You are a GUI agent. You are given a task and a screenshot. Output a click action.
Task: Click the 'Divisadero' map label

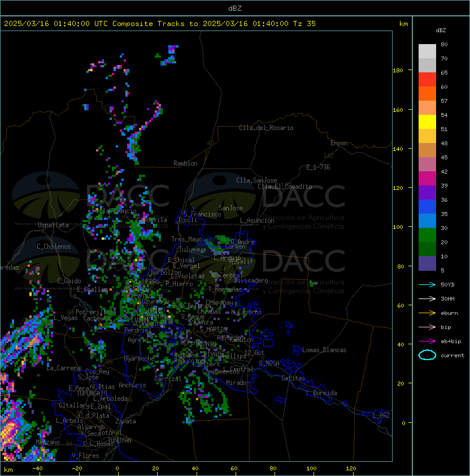[x=251, y=280]
